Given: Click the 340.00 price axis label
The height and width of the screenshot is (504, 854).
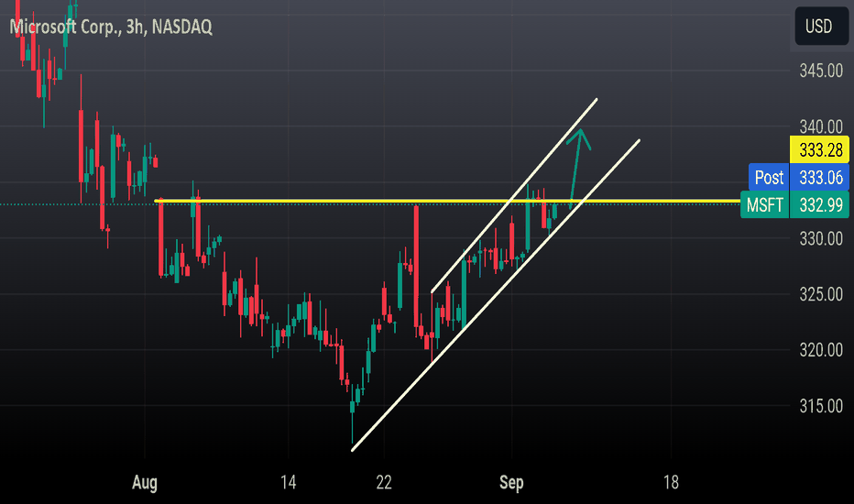Looking at the screenshot, I should pos(821,126).
